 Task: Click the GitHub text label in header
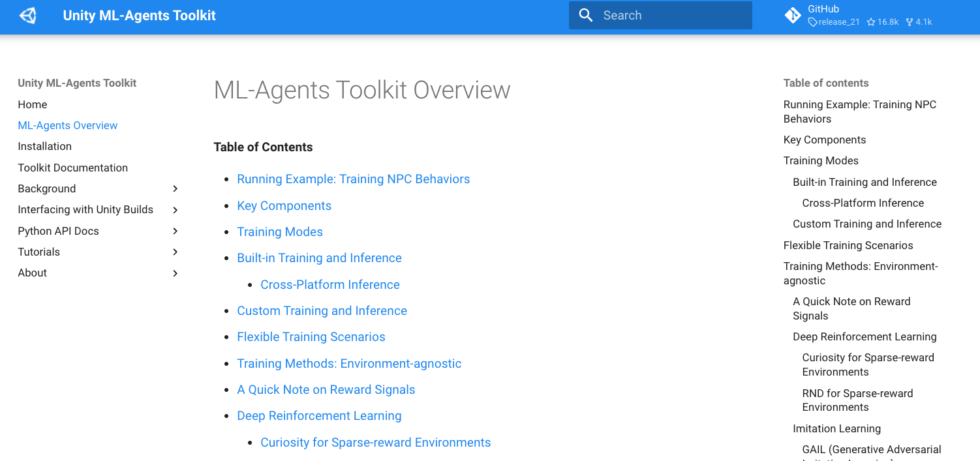(823, 9)
